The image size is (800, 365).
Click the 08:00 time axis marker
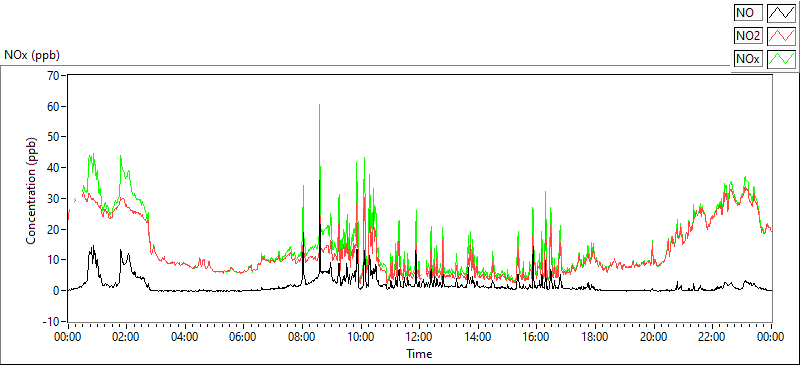click(302, 337)
